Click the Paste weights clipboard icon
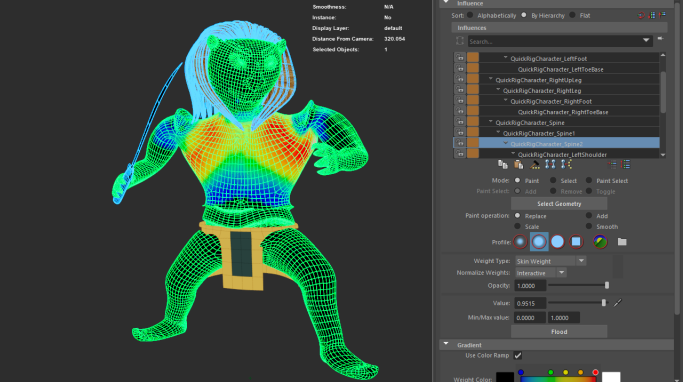The height and width of the screenshot is (382, 683). point(518,164)
